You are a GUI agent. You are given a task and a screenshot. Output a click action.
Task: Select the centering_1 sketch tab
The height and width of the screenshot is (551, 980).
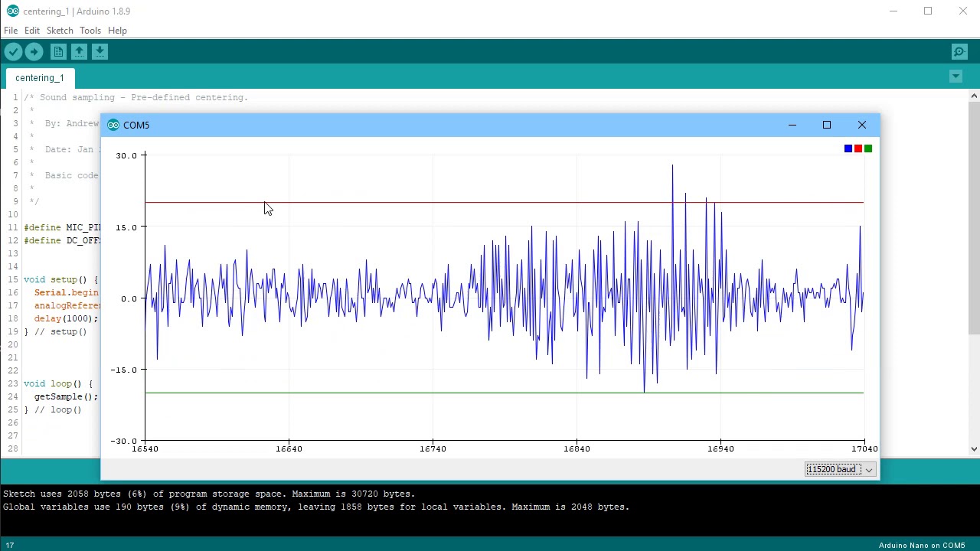40,78
